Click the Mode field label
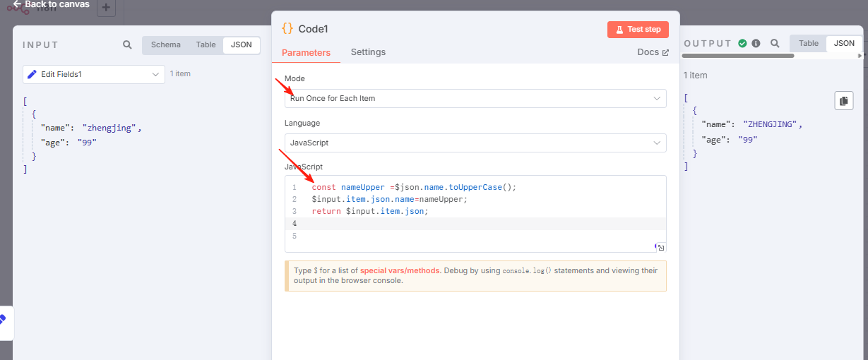 295,78
